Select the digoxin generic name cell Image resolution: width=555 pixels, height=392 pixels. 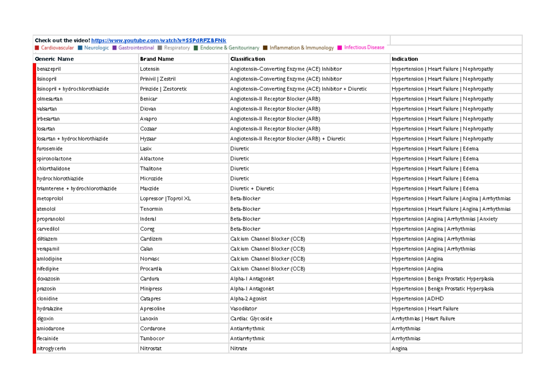(44, 318)
